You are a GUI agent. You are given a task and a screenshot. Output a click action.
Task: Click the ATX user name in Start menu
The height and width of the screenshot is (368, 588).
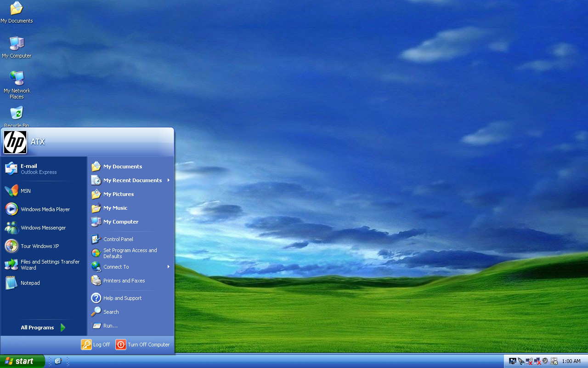pos(38,142)
